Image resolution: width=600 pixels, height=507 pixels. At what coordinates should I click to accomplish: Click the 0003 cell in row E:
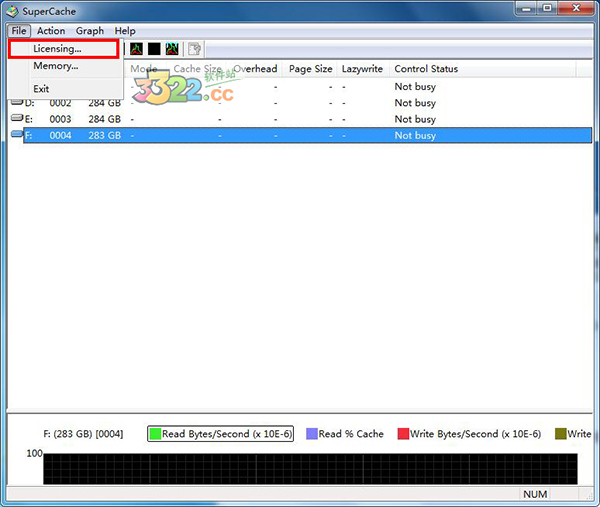60,119
